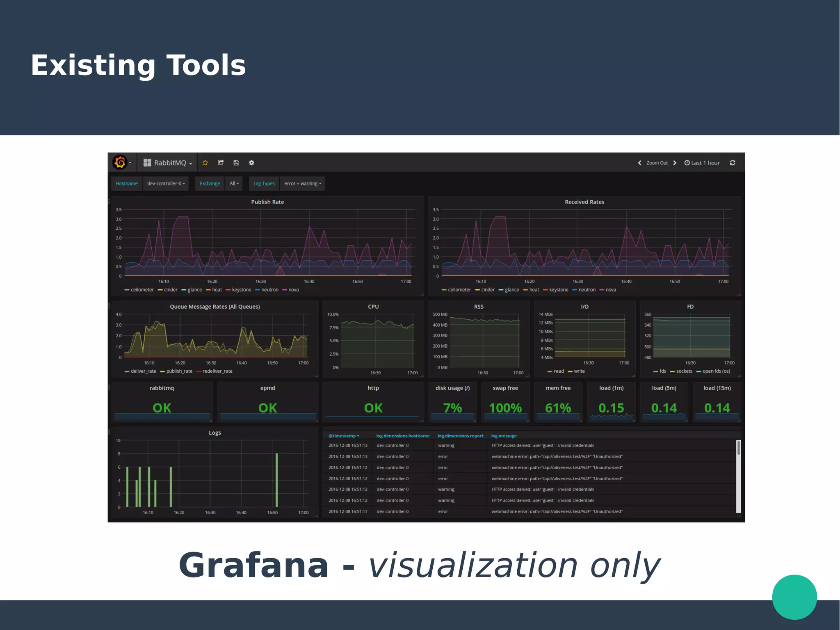840x630 pixels.
Task: Open the Queue Message Rates panel title
Action: click(215, 307)
